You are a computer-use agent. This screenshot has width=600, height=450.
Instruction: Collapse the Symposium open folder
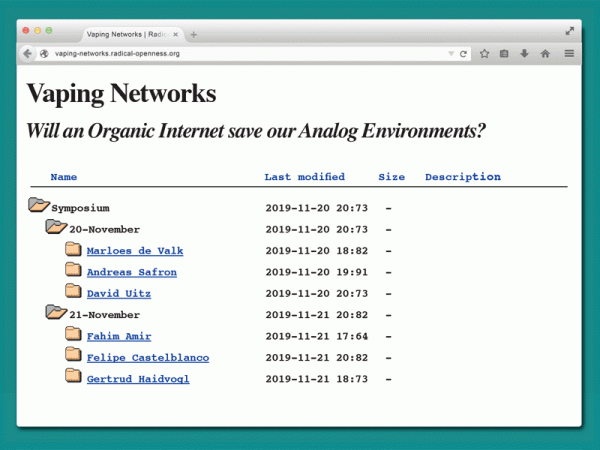click(x=39, y=207)
